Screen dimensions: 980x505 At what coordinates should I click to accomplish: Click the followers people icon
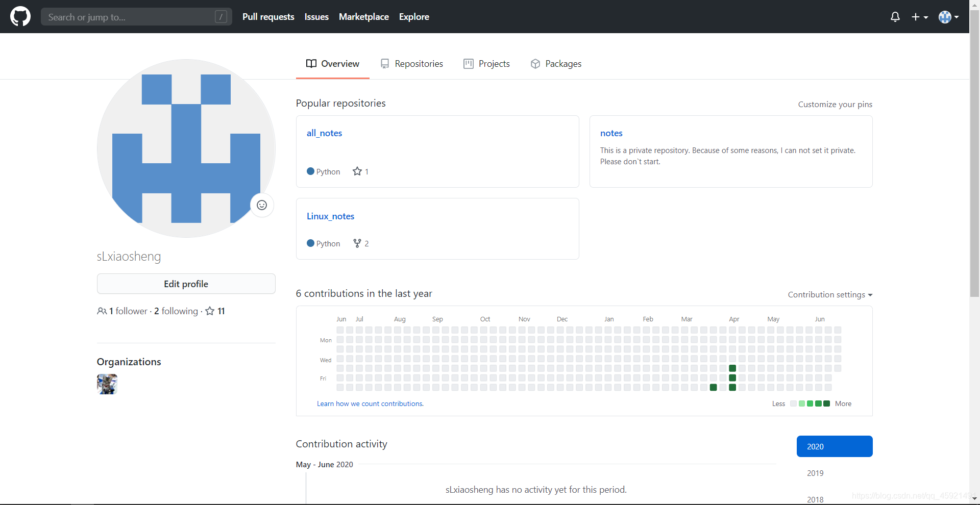[x=102, y=311]
